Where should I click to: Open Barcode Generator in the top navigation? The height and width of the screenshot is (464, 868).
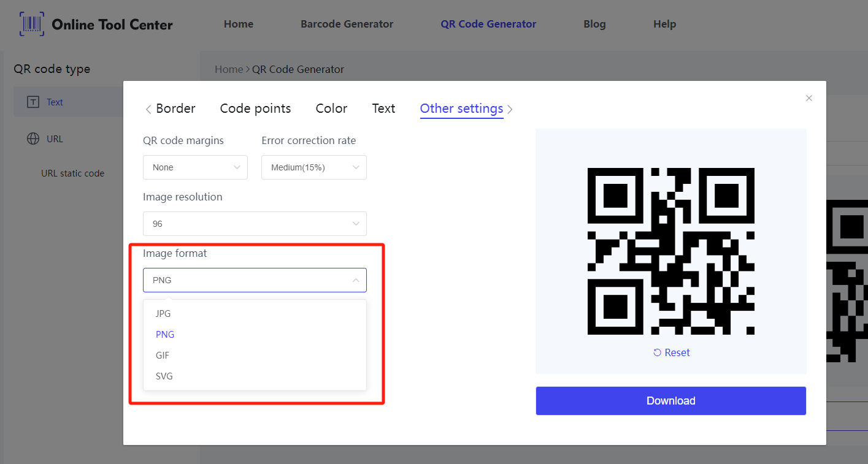347,24
